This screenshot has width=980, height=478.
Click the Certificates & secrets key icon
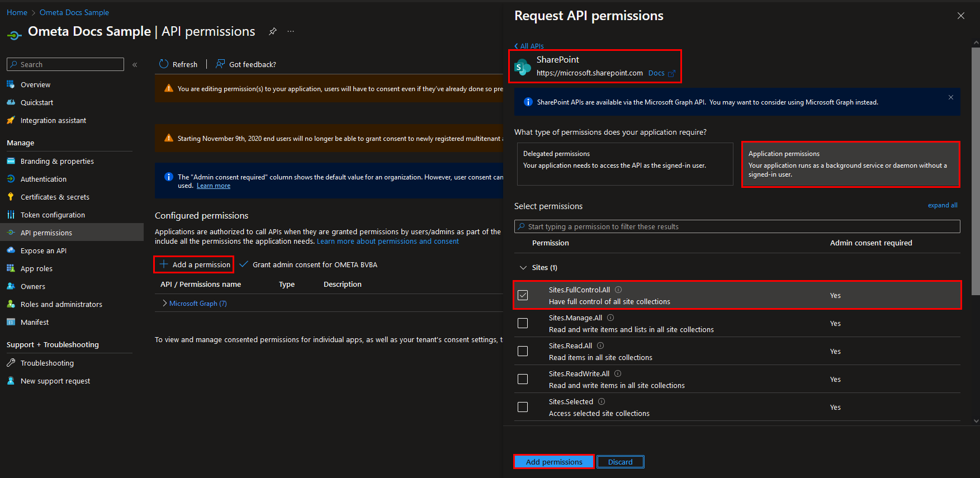pyautogui.click(x=11, y=197)
